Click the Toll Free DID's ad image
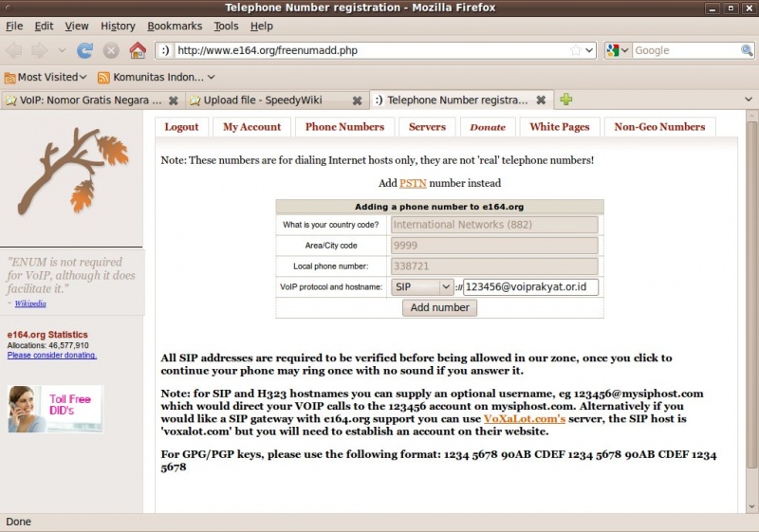The height and width of the screenshot is (532, 759). click(55, 409)
